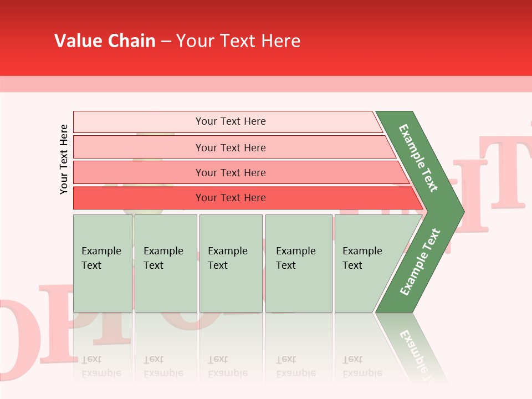This screenshot has width=532, height=399.
Task: Select the third Your Text Here bar
Action: [230, 172]
